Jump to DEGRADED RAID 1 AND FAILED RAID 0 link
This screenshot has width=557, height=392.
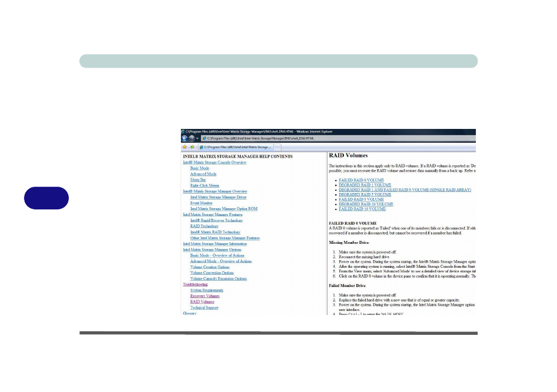[405, 190]
